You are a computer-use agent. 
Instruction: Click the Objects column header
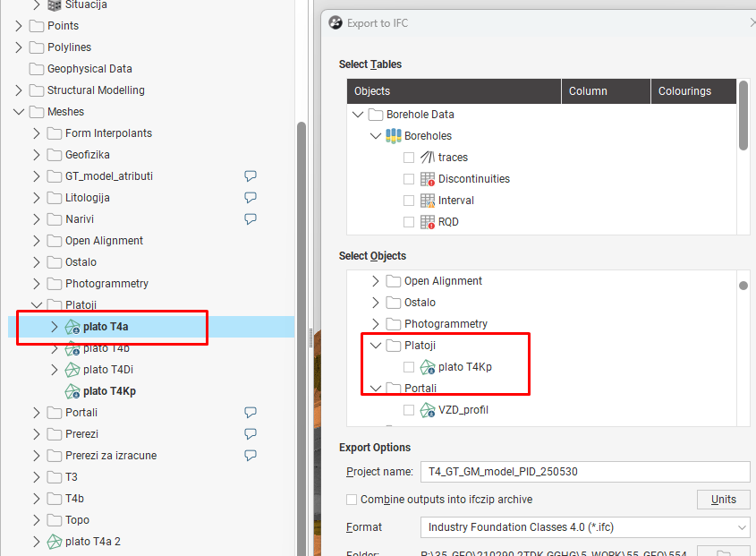tap(454, 91)
